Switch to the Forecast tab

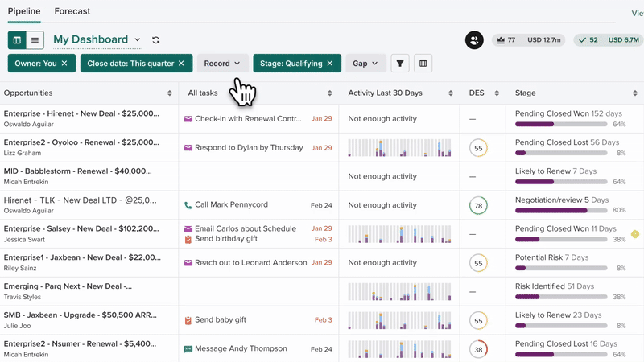[72, 11]
